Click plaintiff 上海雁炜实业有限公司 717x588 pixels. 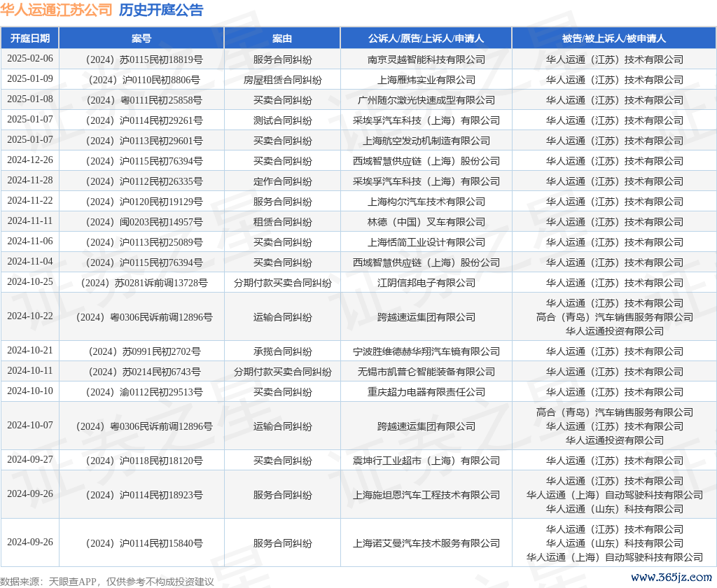426,80
